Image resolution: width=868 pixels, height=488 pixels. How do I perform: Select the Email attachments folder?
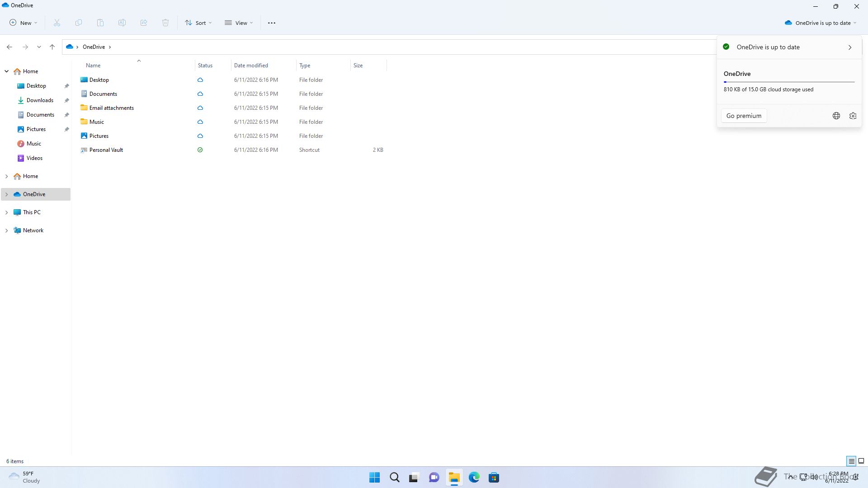(111, 108)
